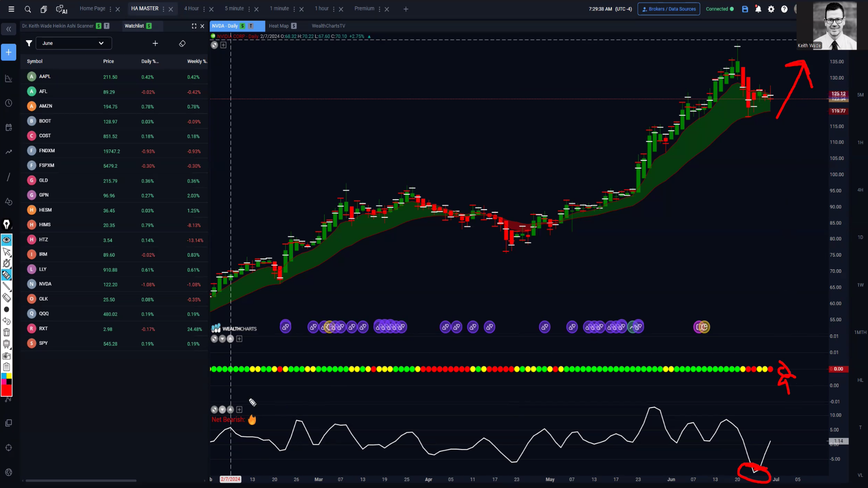Viewport: 868px width, 488px height.
Task: Click the duplicate windows icon in top bar
Action: pos(43,9)
